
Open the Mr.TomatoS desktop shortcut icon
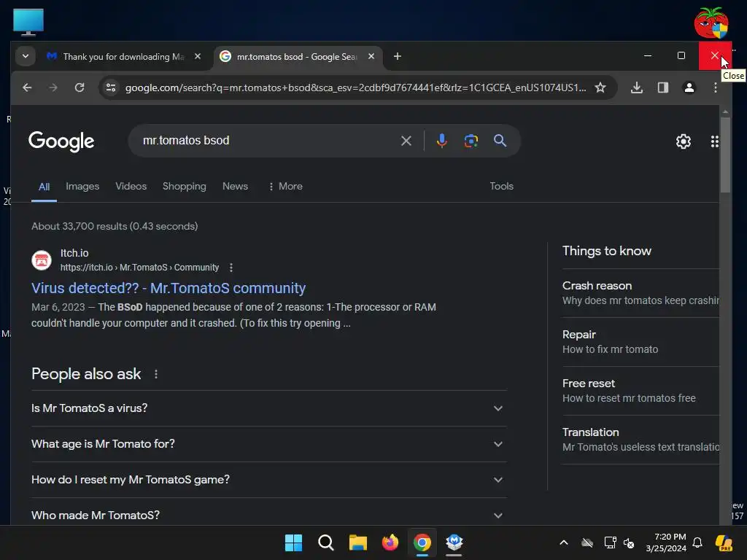pyautogui.click(x=711, y=23)
